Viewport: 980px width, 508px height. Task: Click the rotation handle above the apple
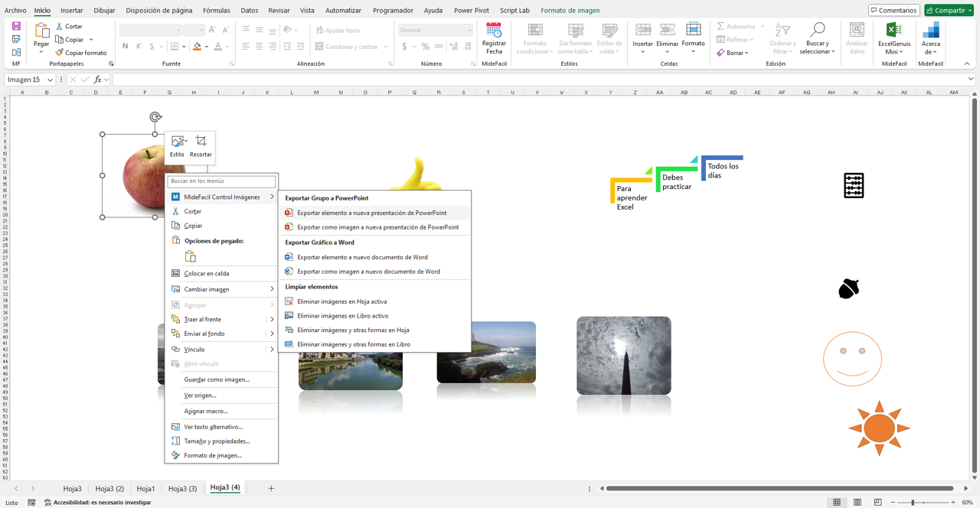click(155, 117)
